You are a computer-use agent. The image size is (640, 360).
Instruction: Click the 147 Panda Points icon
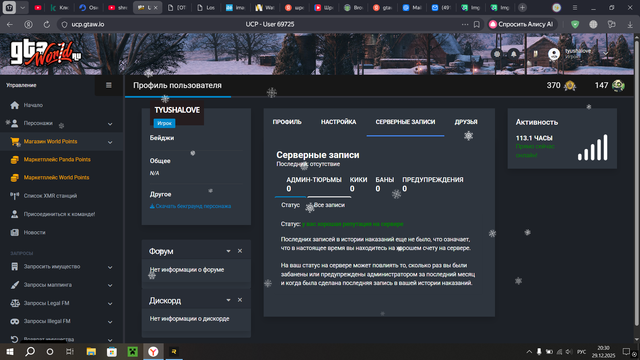618,86
